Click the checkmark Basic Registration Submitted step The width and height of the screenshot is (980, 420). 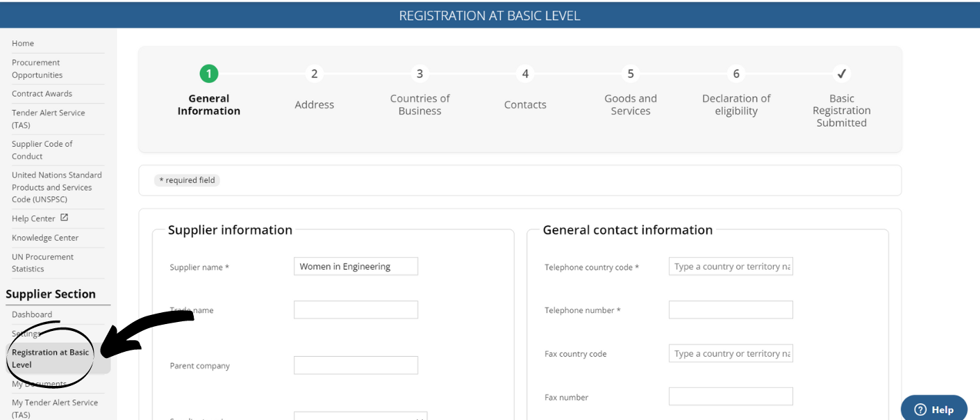pyautogui.click(x=841, y=74)
